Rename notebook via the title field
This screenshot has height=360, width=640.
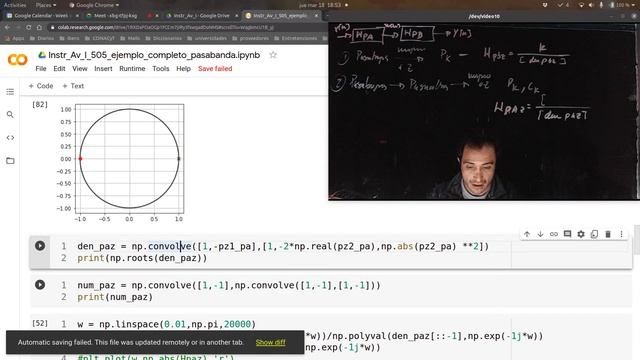click(154, 55)
